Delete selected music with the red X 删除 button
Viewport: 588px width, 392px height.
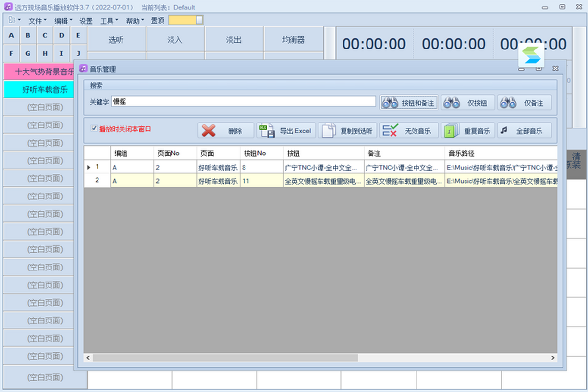226,131
